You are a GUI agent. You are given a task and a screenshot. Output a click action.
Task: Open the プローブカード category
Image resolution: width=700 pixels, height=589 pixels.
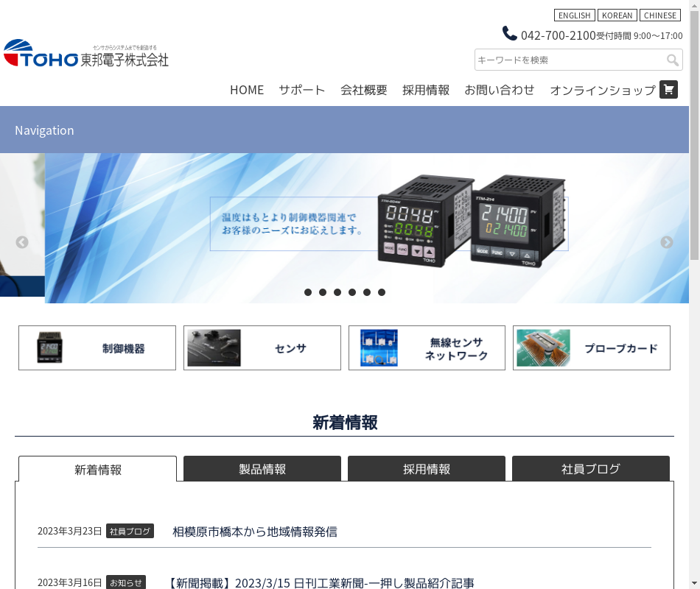pyautogui.click(x=592, y=348)
